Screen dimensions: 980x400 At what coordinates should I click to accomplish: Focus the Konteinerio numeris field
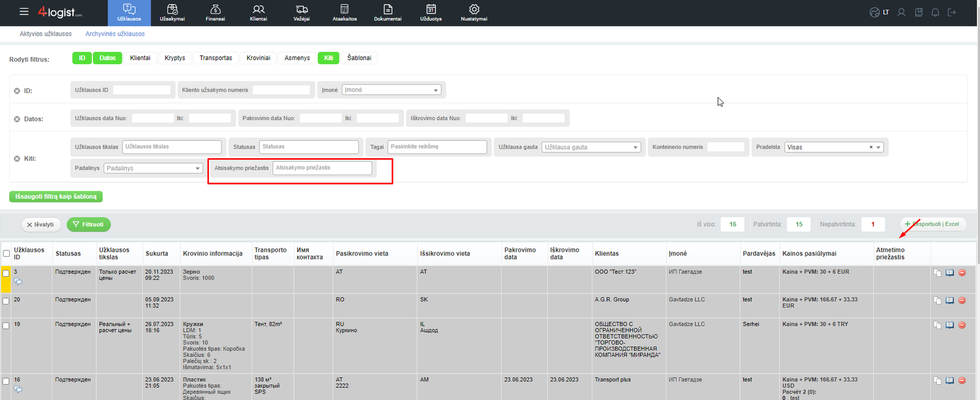(x=726, y=147)
